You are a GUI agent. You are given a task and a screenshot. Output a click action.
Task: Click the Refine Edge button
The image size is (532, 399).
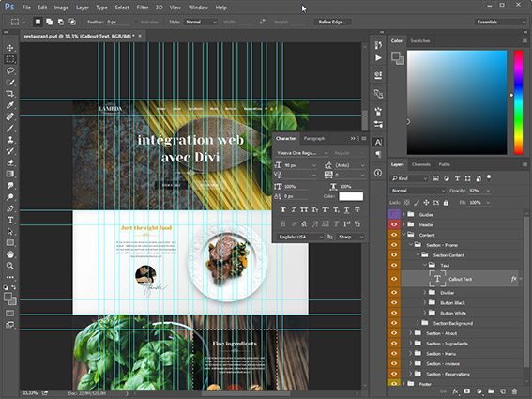pyautogui.click(x=332, y=22)
